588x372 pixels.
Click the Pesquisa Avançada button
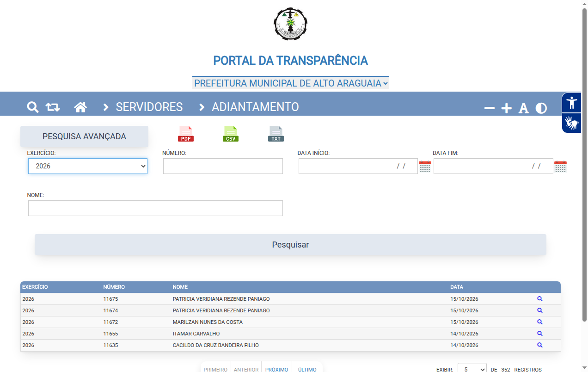[84, 136]
